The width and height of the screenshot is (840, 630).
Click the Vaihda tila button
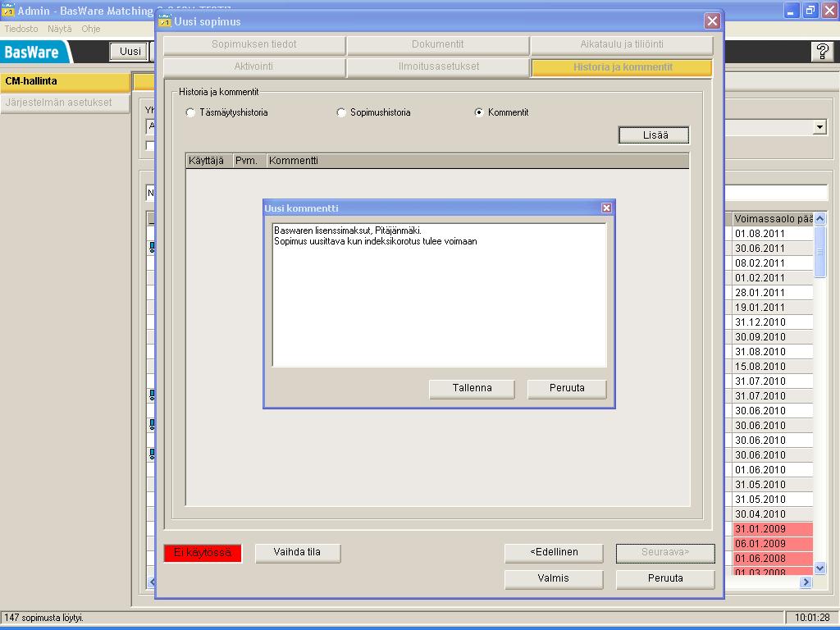(x=297, y=552)
